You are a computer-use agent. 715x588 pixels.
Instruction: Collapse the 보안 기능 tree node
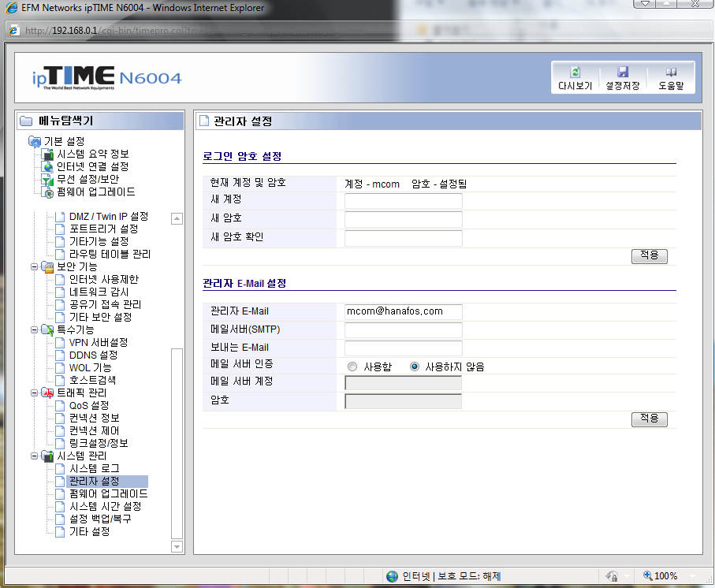[34, 267]
